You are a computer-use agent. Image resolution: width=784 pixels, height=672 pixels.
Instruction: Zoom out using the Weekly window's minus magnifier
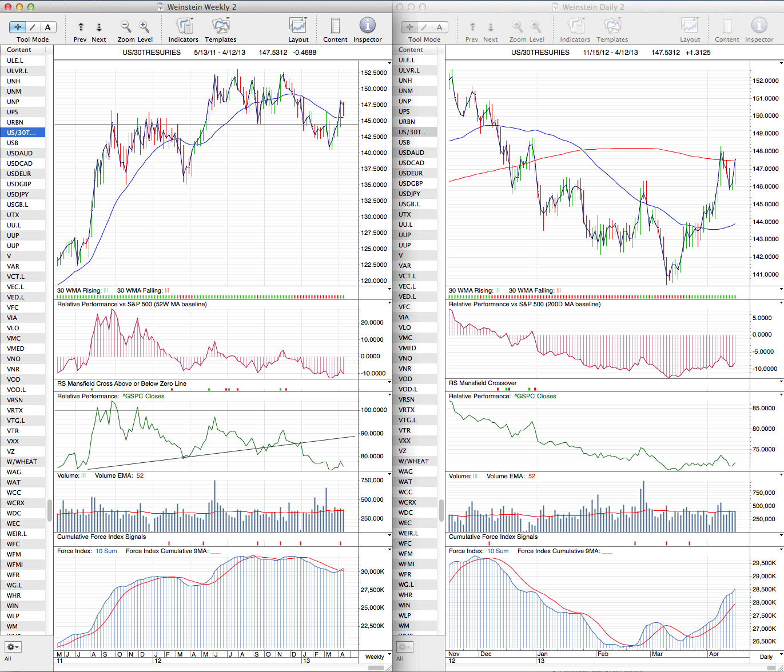click(x=126, y=27)
